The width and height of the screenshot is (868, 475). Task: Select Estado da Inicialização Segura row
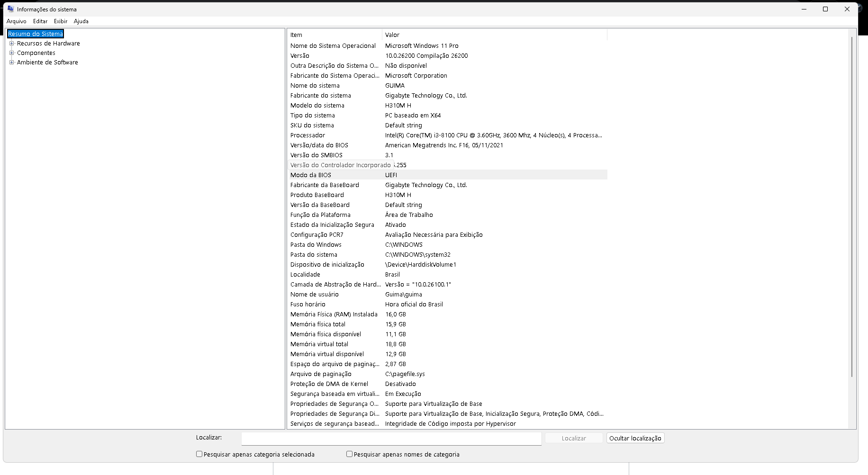point(447,225)
